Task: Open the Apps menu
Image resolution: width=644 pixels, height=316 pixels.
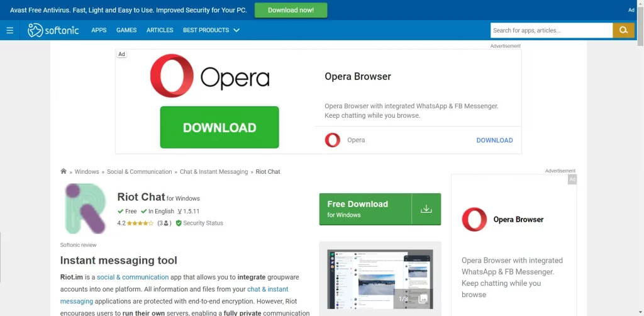Action: pos(99,30)
